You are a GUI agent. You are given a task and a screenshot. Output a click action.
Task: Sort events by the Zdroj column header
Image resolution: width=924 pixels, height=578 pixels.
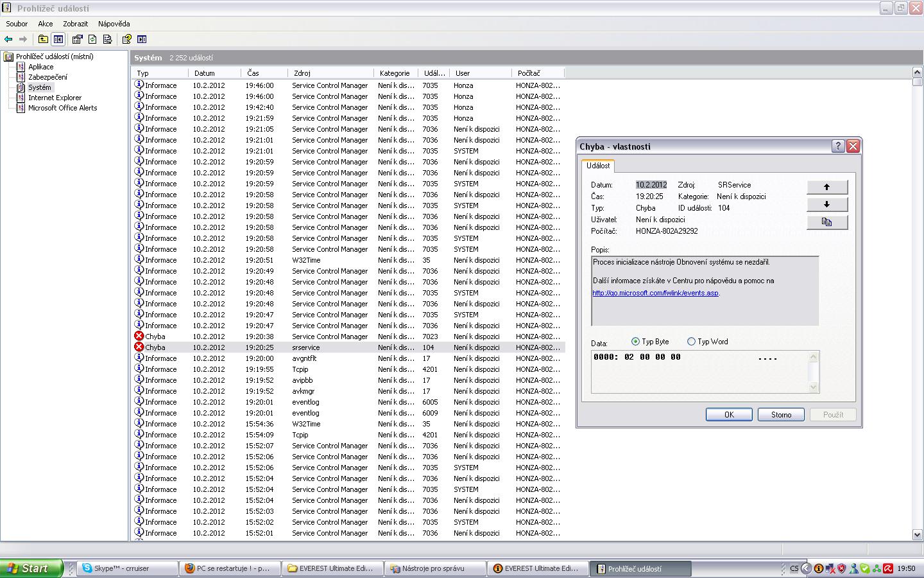click(x=302, y=73)
